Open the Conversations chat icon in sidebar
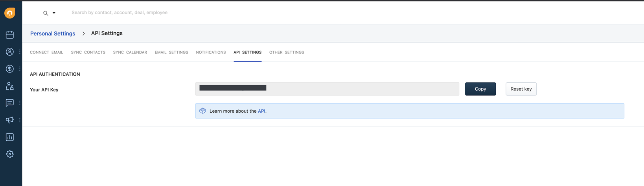 pyautogui.click(x=10, y=103)
